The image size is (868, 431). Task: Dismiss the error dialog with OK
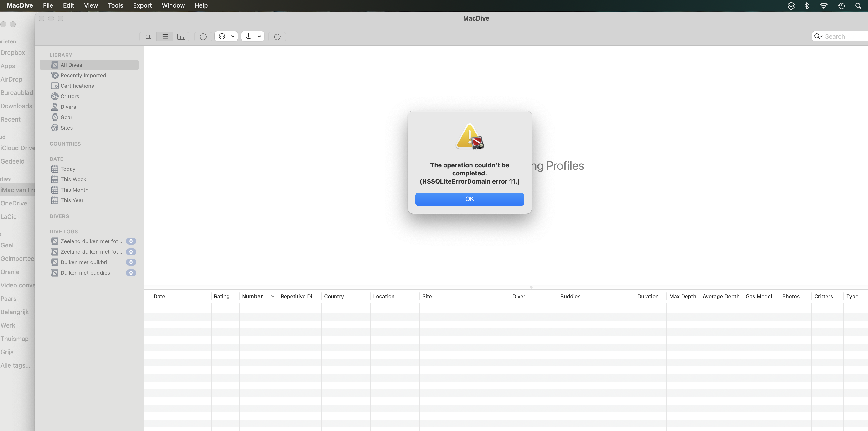[469, 199]
